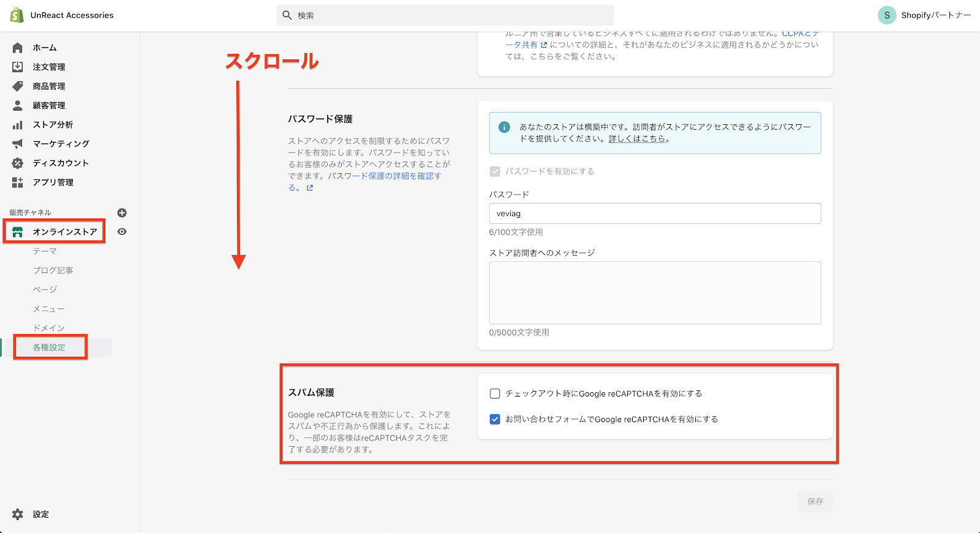Add a sales channel with the plus icon
This screenshot has width=980, height=533.
coord(122,213)
